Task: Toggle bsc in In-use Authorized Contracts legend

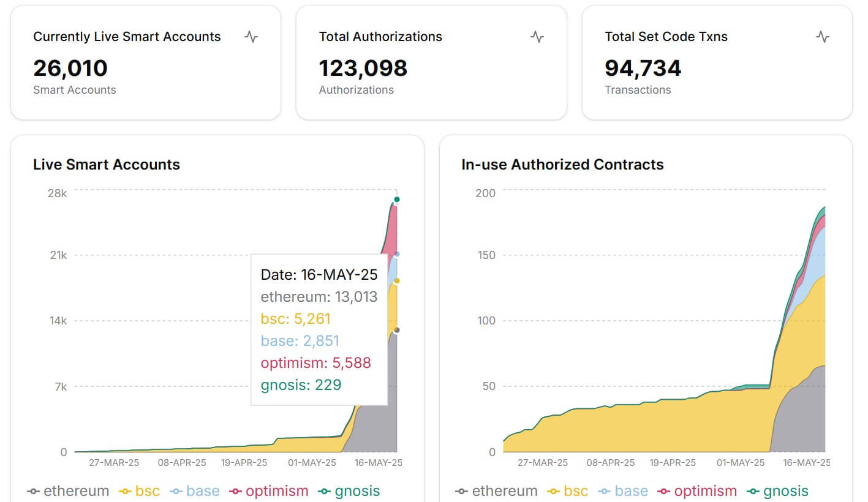Action: pyautogui.click(x=568, y=491)
